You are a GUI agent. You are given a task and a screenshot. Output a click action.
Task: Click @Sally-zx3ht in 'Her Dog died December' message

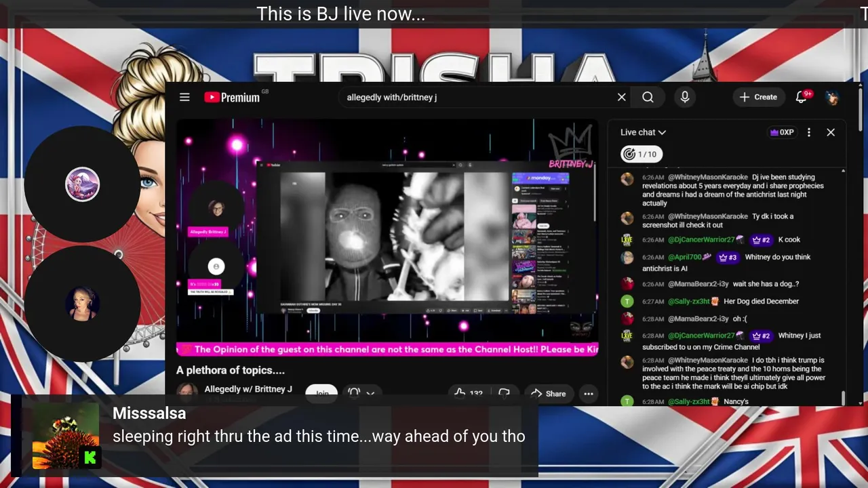coord(689,302)
